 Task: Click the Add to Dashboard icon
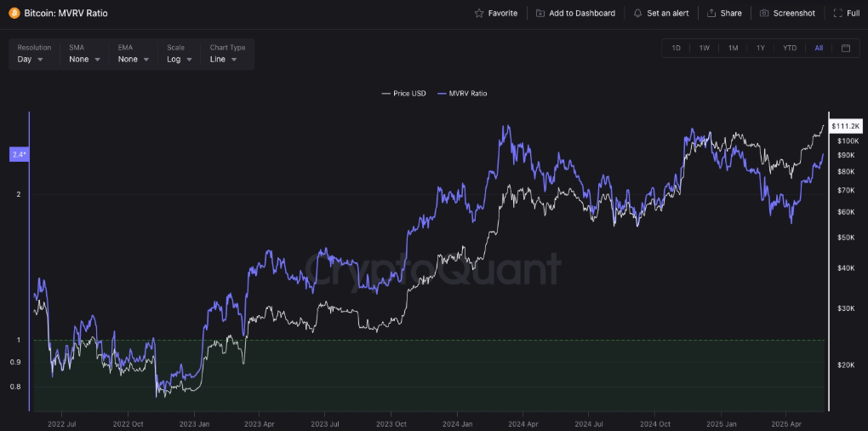(x=540, y=14)
